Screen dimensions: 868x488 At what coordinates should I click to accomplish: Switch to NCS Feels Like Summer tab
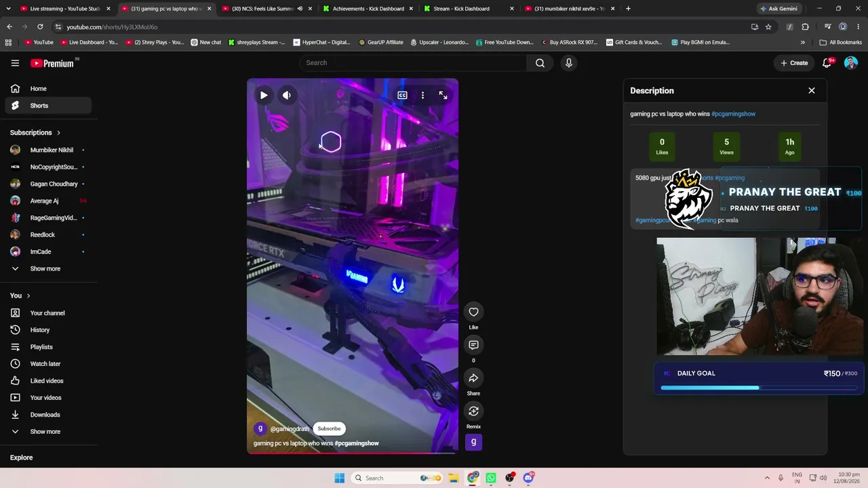[x=267, y=9]
